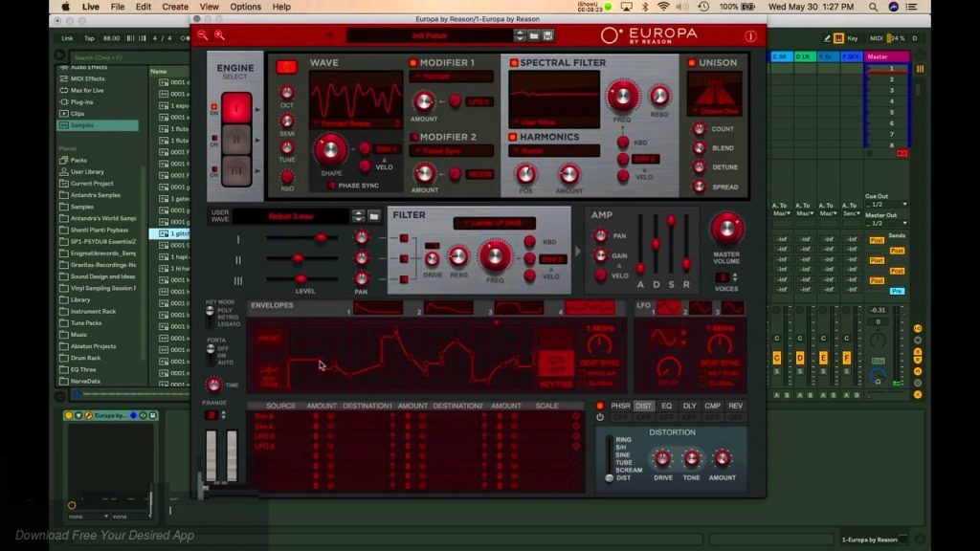Viewport: 980px width, 551px height.
Task: Toggle Modifier 1 on/off
Action: [x=413, y=63]
